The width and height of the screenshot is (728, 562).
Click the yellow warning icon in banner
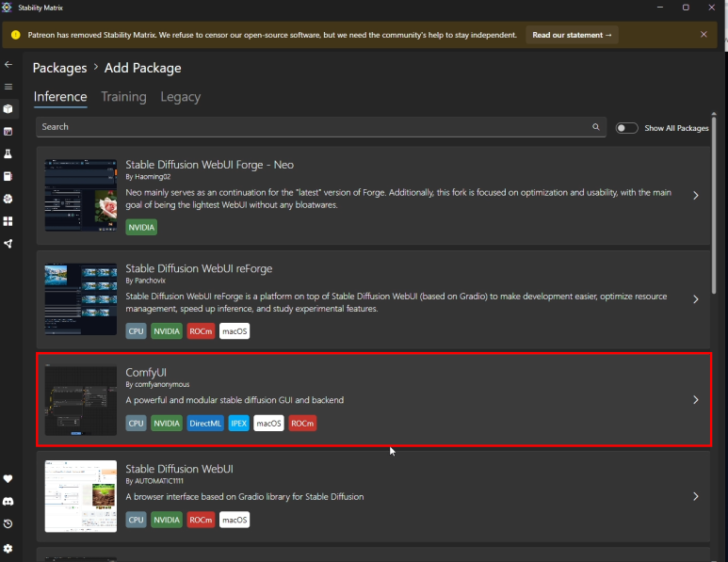click(16, 35)
